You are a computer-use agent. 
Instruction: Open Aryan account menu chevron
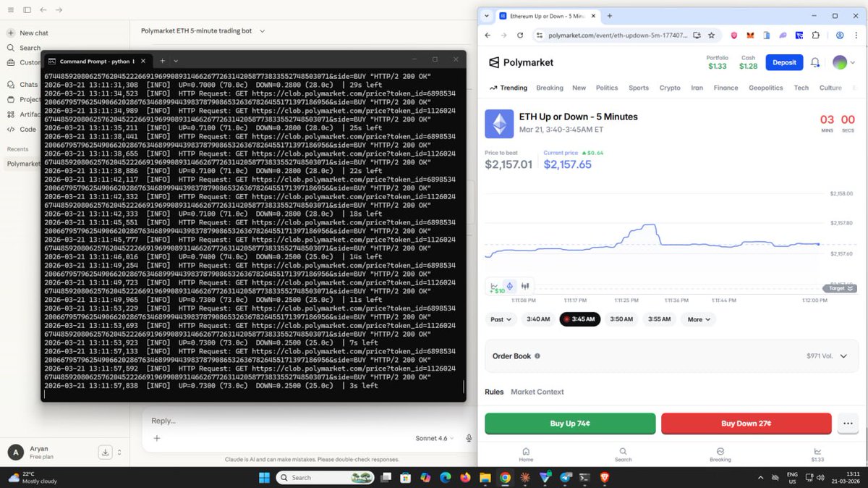click(119, 453)
